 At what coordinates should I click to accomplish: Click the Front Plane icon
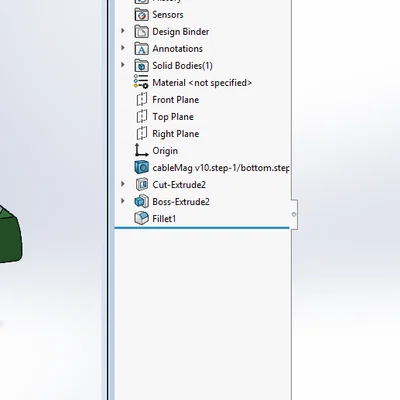pos(142,99)
